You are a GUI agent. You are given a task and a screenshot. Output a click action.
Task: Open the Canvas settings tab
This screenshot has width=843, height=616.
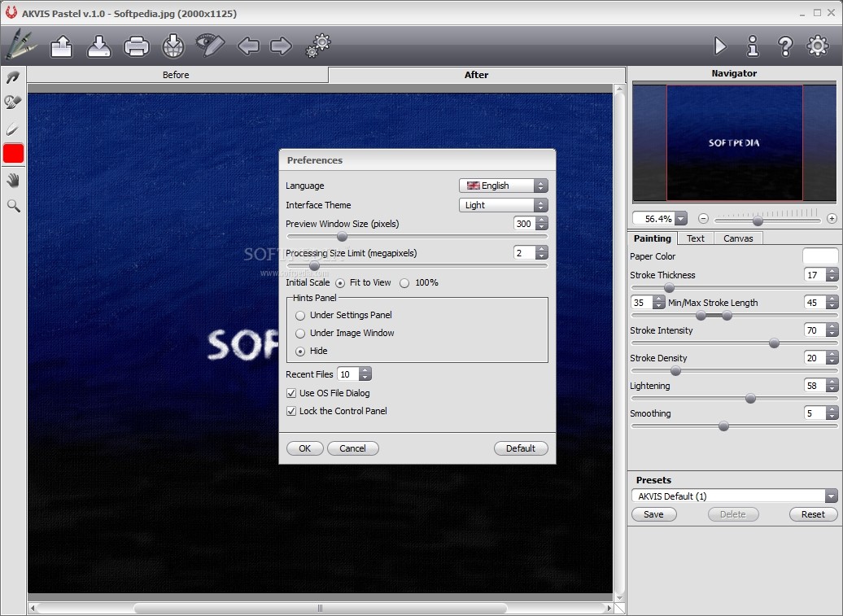738,238
